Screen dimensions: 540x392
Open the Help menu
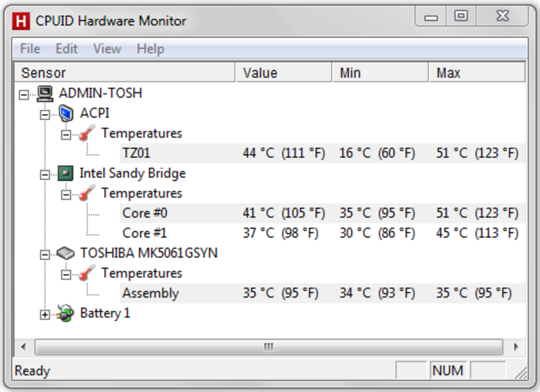151,49
